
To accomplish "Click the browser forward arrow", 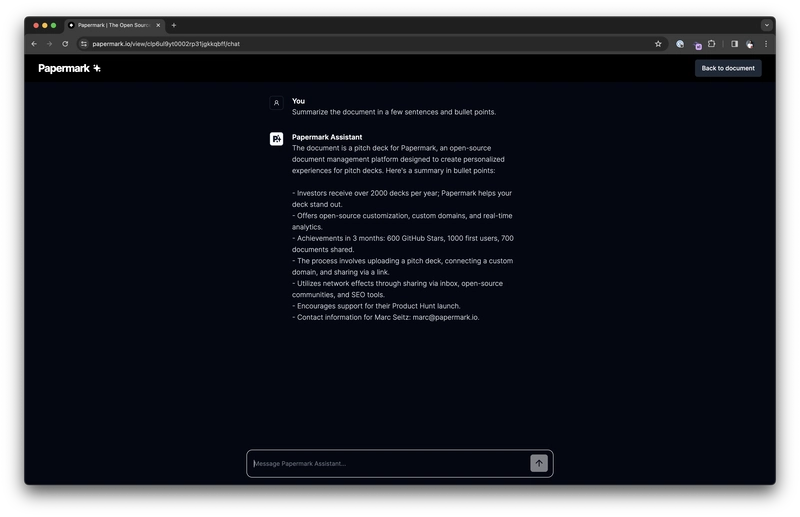I will click(49, 44).
